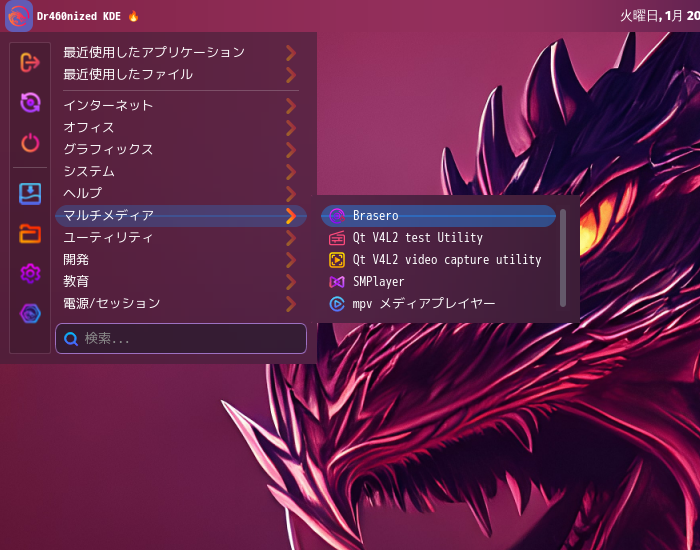
Task: Click the reboot icon in sidebar
Action: click(x=30, y=102)
